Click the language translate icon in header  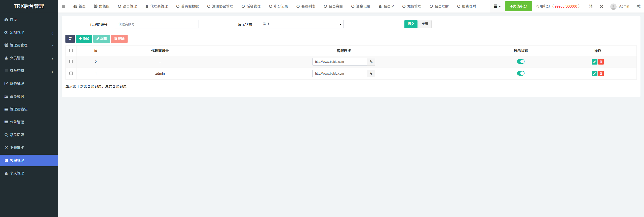point(591,6)
